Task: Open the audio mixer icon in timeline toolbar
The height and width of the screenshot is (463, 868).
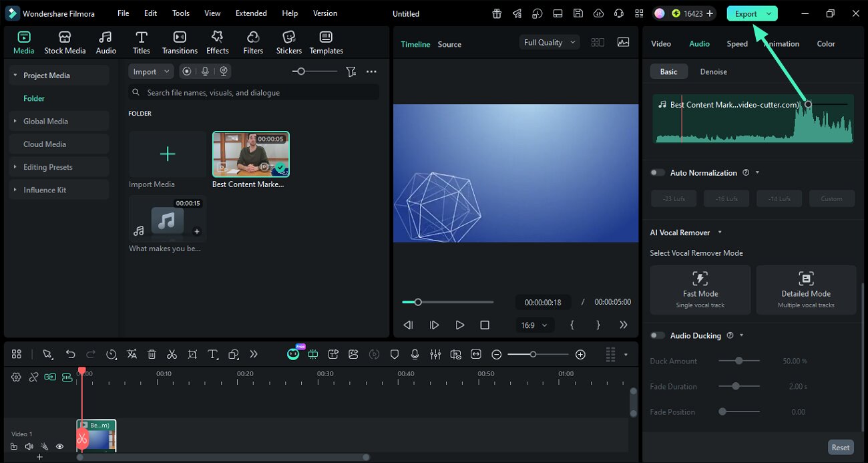Action: [435, 354]
